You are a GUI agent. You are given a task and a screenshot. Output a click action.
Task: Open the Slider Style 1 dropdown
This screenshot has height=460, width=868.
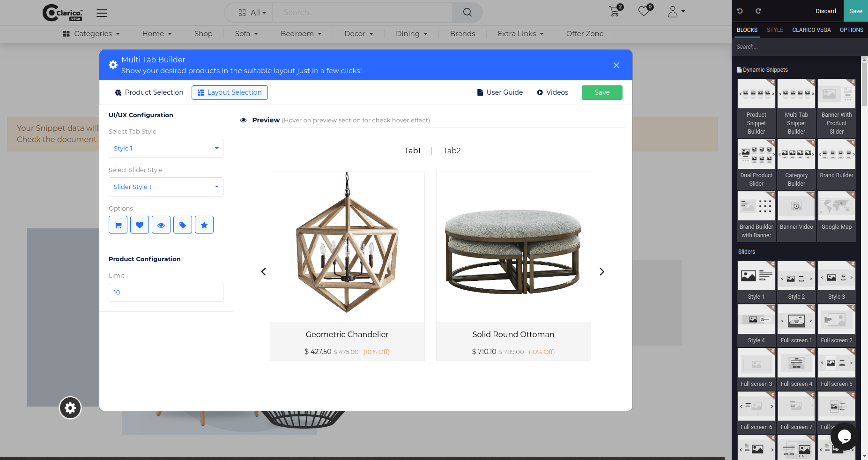pyautogui.click(x=166, y=187)
